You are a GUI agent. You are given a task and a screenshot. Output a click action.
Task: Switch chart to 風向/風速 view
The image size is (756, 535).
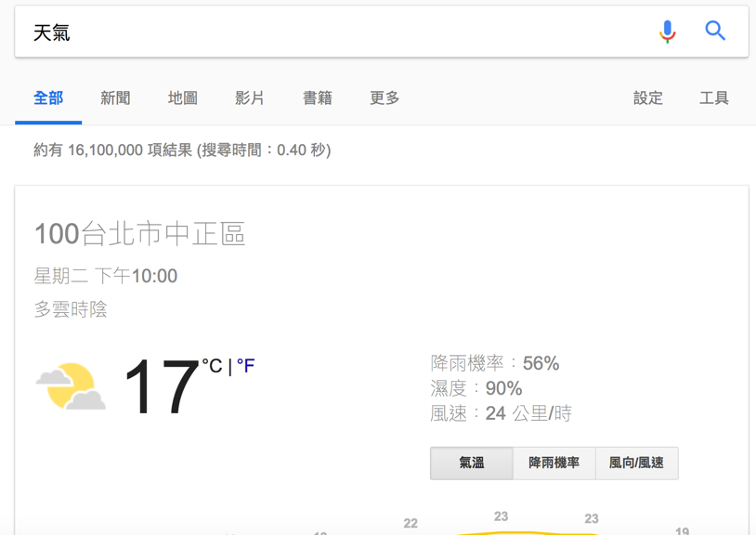(636, 463)
